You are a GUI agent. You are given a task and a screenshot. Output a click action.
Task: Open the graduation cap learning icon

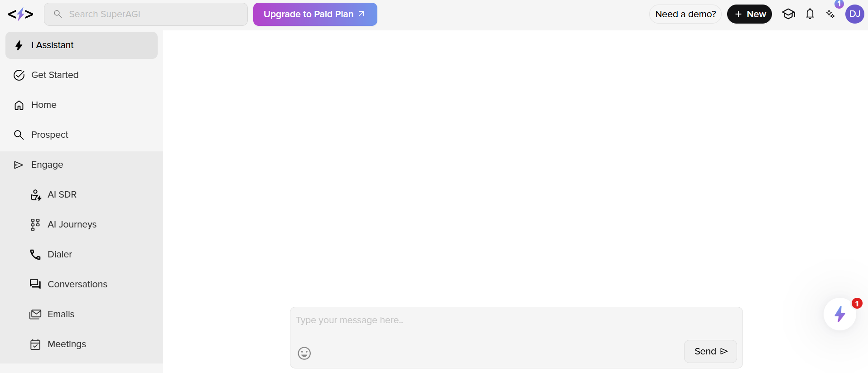789,14
